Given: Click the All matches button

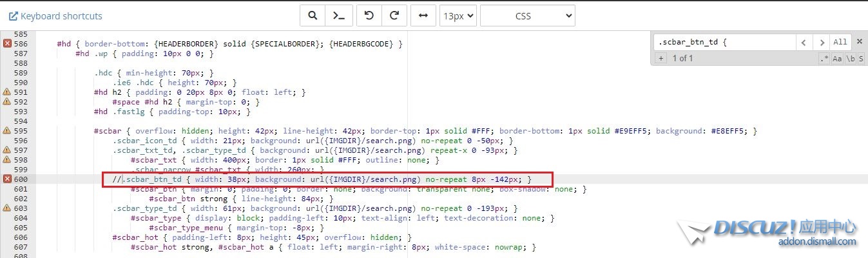Looking at the screenshot, I should (x=840, y=42).
